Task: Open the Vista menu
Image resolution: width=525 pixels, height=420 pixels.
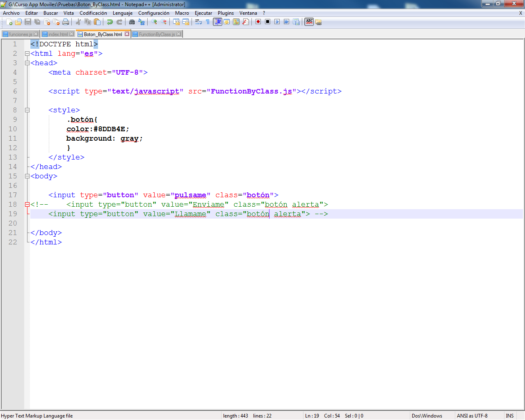Action: 68,13
